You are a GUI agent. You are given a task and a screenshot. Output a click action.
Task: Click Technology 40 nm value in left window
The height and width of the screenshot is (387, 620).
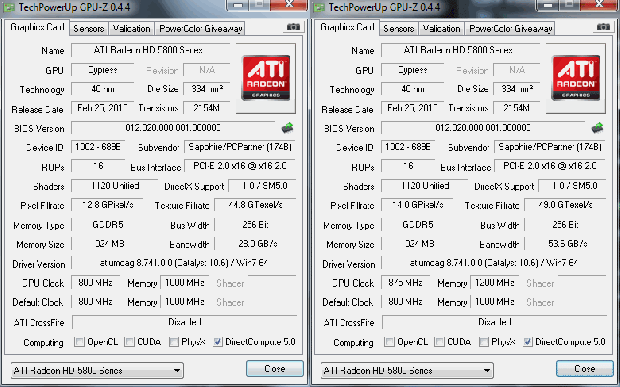point(102,89)
